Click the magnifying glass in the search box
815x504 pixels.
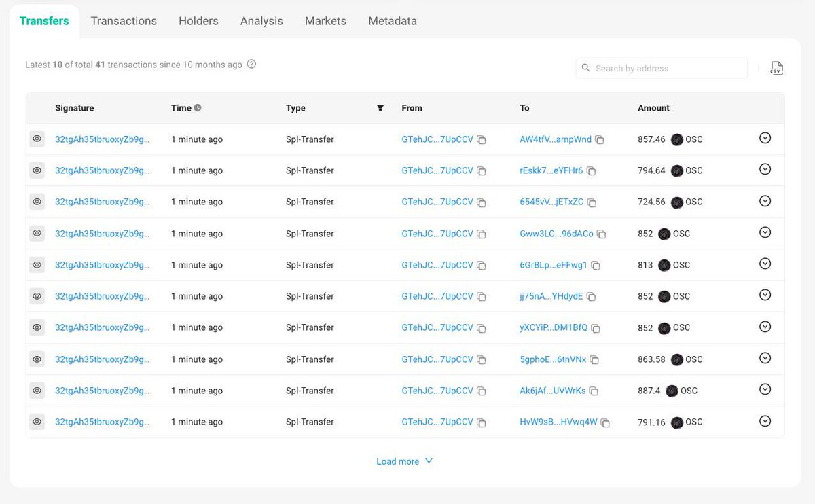pyautogui.click(x=585, y=68)
